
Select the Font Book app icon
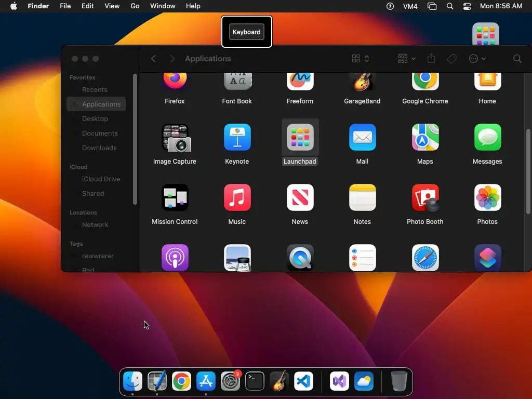tap(237, 81)
